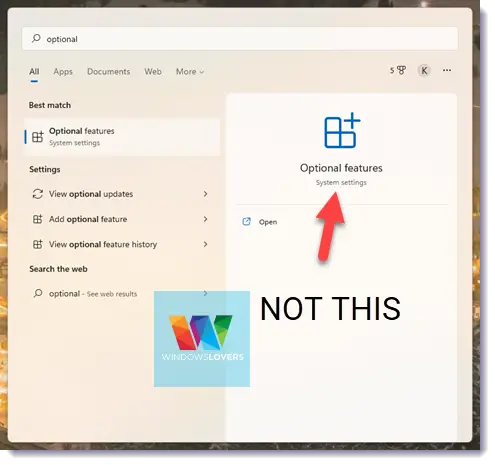Click the View optional feature history icon
This screenshot has height=465, width=495.
(38, 244)
